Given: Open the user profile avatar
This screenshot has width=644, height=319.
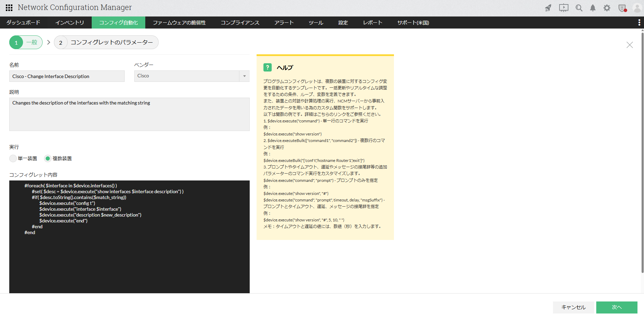Looking at the screenshot, I should [637, 8].
